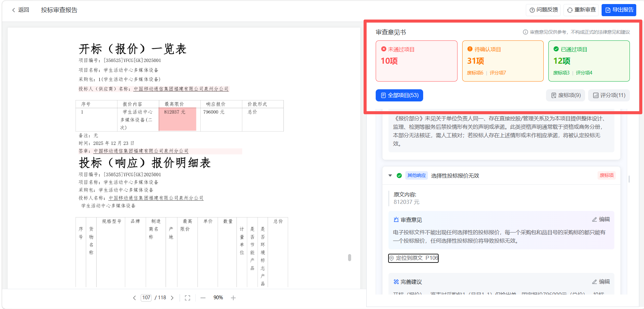The height and width of the screenshot is (309, 644).
Task: Filter by 评分项(11) tab
Action: pyautogui.click(x=609, y=95)
